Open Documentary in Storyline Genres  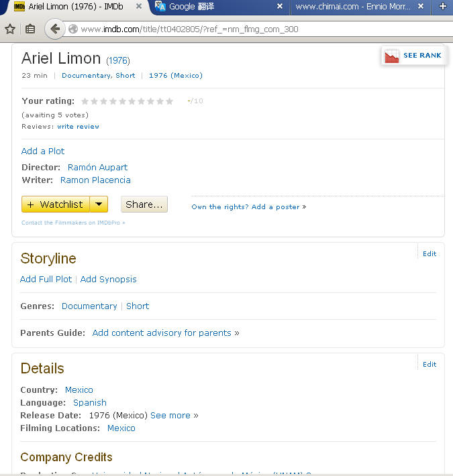[89, 306]
